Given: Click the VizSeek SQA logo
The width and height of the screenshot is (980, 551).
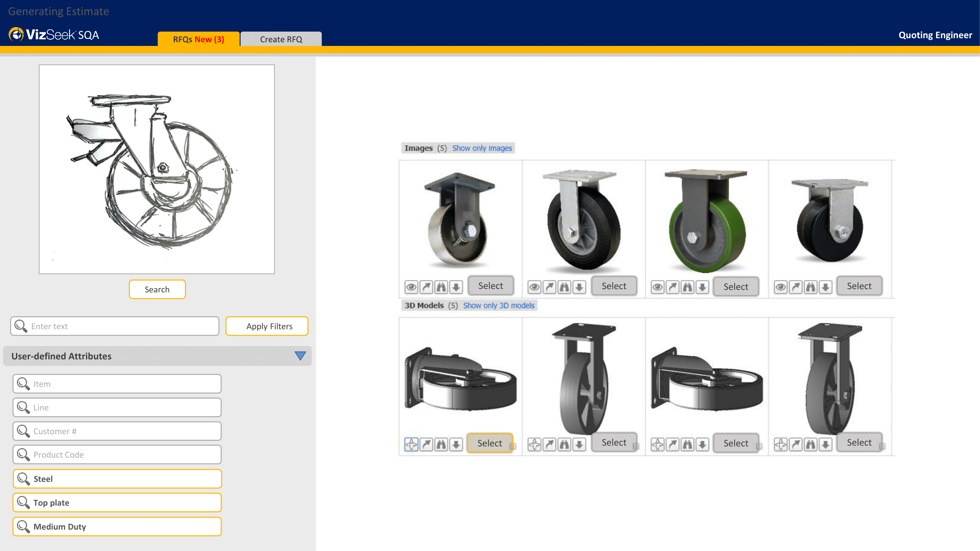Looking at the screenshot, I should click(54, 35).
